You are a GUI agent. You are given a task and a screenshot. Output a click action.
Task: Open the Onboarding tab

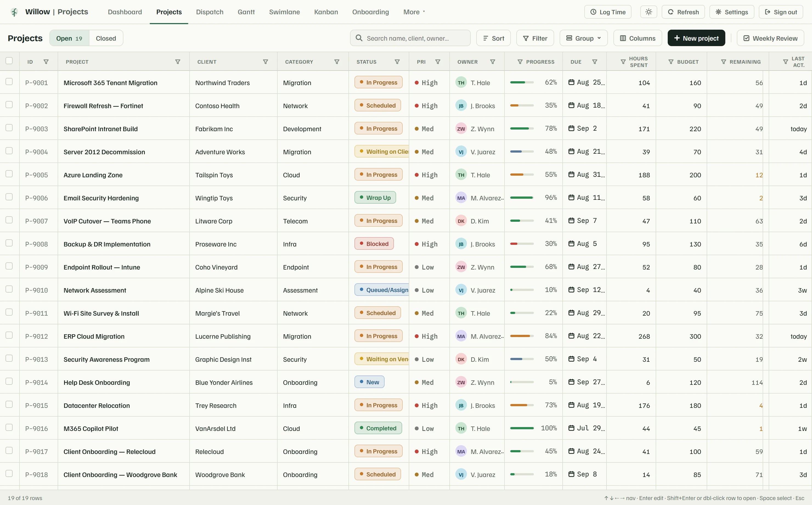pos(370,12)
